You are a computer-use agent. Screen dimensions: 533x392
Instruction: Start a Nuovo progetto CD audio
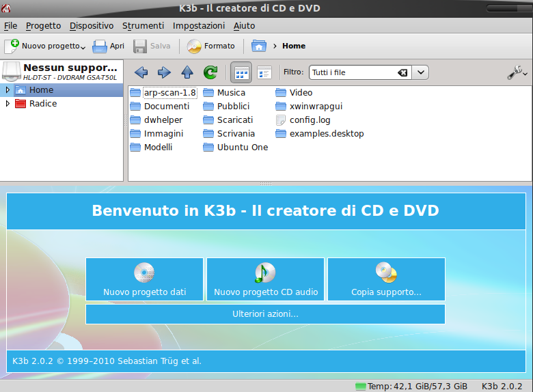(x=266, y=279)
